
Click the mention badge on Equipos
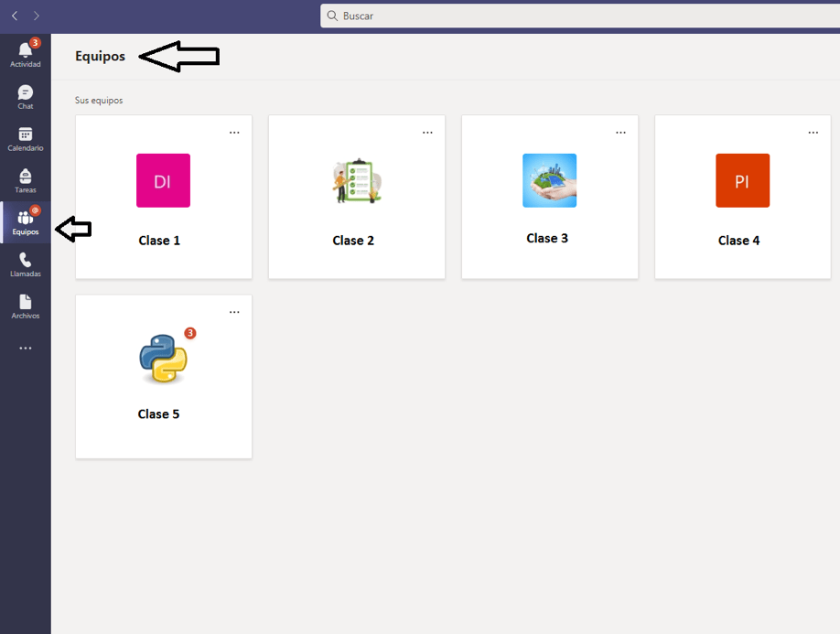(35, 210)
